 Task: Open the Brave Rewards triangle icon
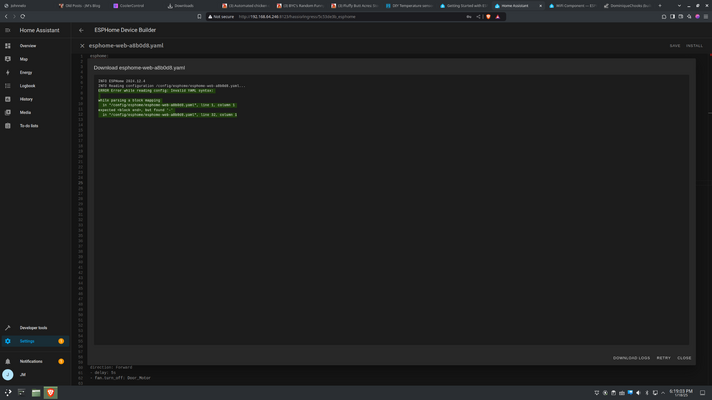(498, 17)
